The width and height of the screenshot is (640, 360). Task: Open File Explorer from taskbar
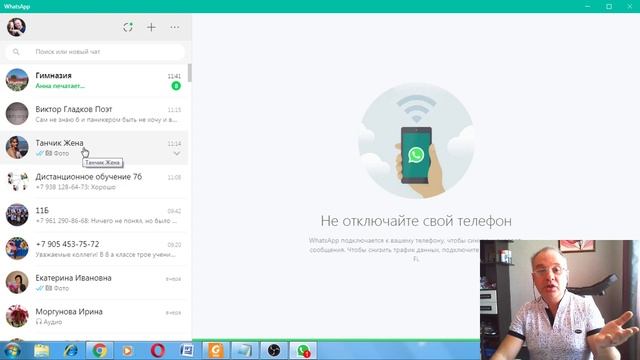pyautogui.click(x=41, y=351)
